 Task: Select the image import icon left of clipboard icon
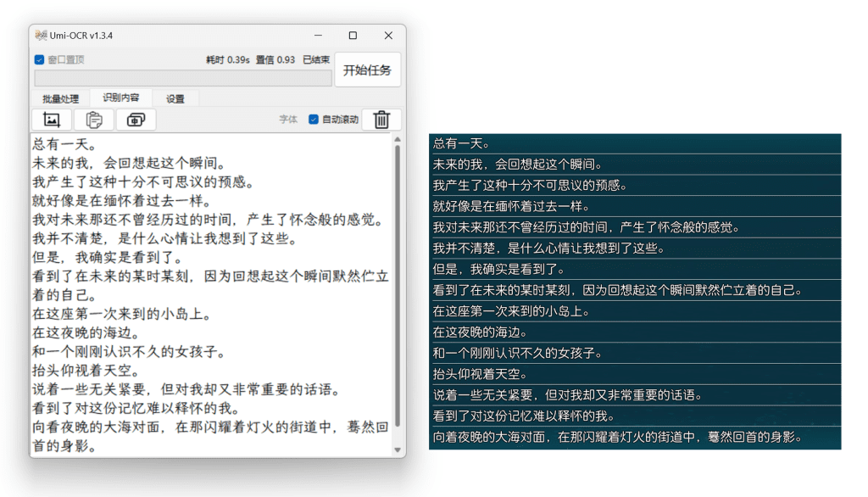tap(51, 119)
